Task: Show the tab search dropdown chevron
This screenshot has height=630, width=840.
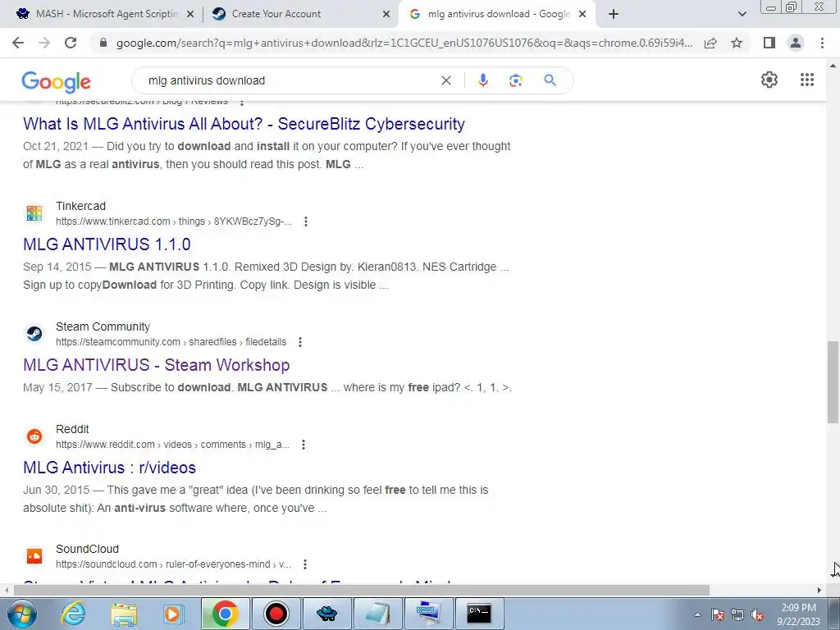Action: coord(742,14)
